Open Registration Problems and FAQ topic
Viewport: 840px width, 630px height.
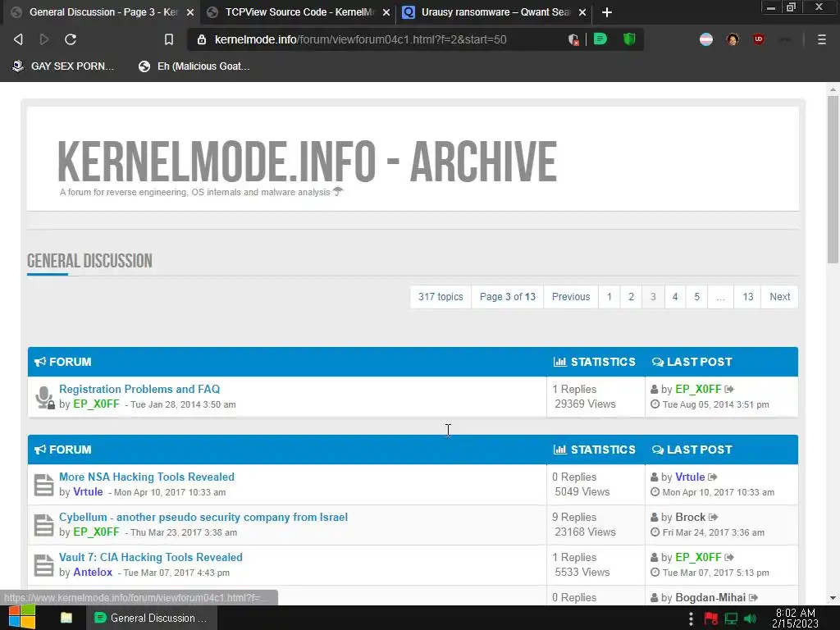point(139,389)
